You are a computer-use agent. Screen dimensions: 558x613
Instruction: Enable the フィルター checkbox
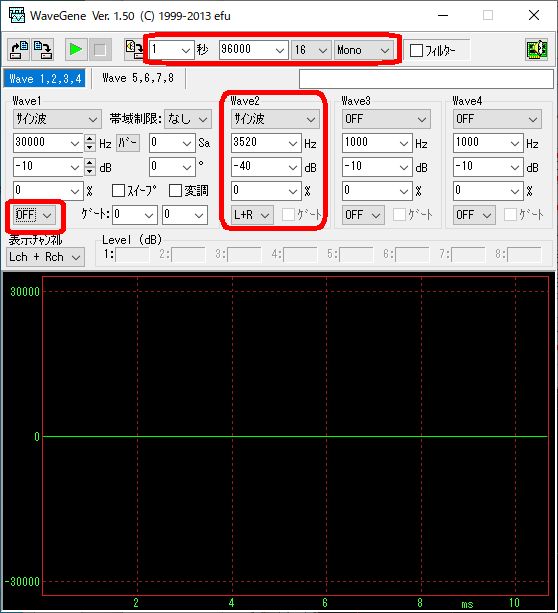tap(416, 50)
